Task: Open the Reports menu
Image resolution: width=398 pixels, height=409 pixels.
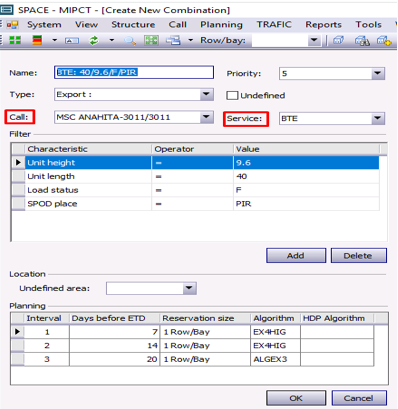Action: pyautogui.click(x=323, y=25)
